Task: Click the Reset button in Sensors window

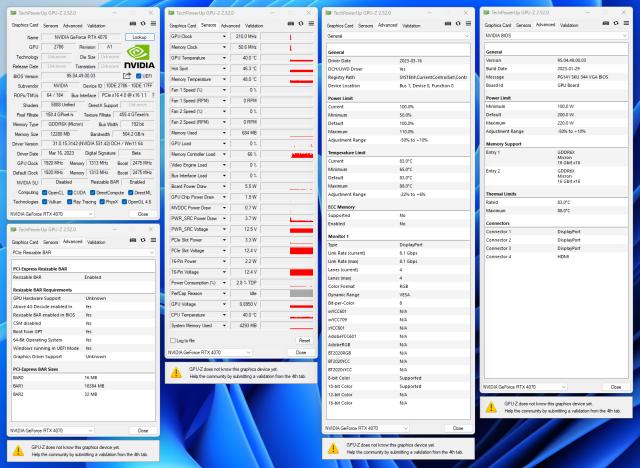Action: (x=304, y=340)
